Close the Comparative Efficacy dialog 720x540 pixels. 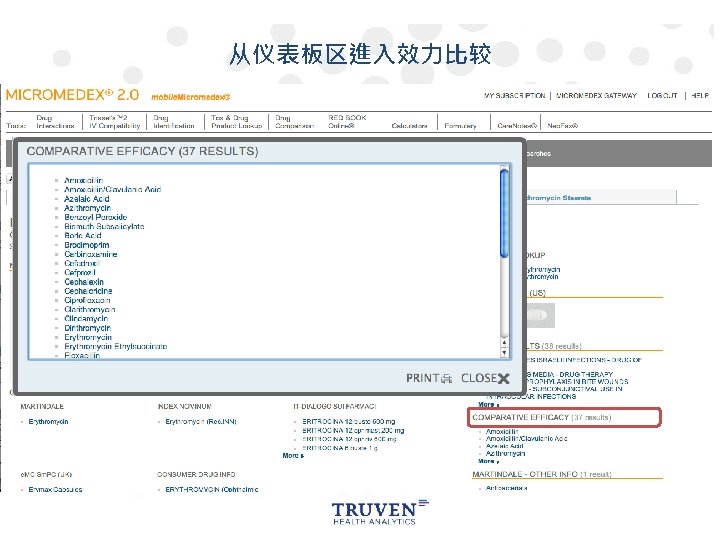485,378
